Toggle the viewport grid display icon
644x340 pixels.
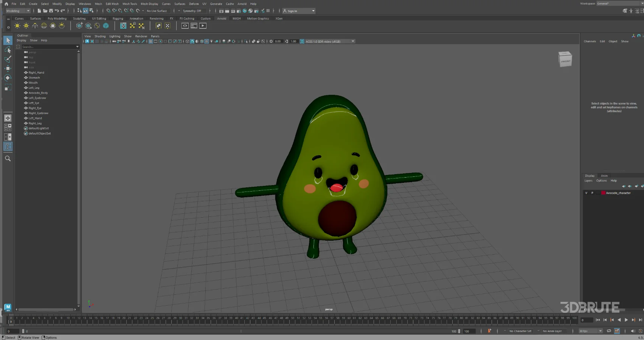coord(151,42)
